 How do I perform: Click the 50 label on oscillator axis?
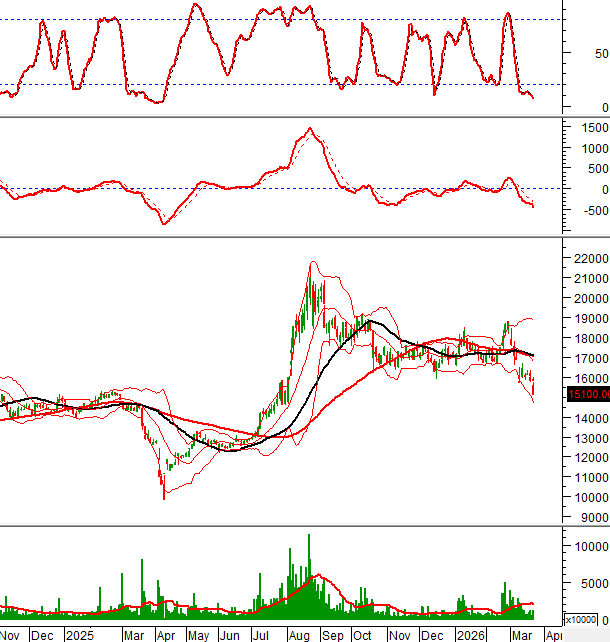click(x=598, y=54)
